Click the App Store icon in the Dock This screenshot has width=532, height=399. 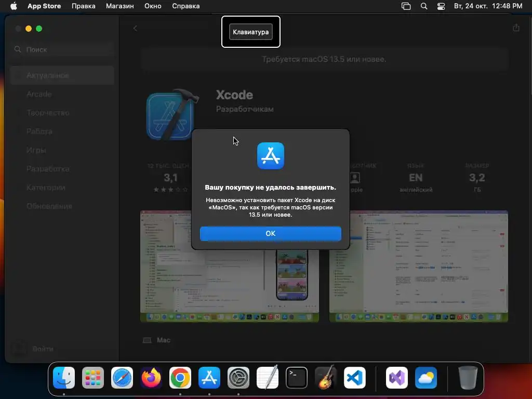pos(209,378)
